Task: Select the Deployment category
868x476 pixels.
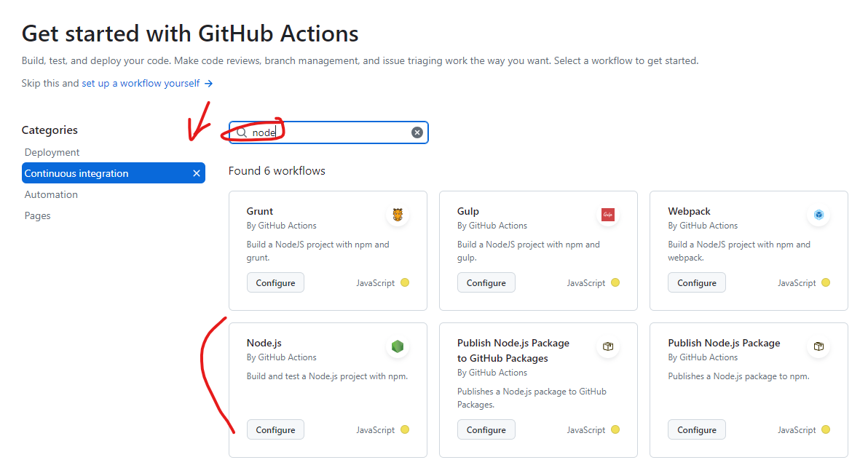Action: 52,152
